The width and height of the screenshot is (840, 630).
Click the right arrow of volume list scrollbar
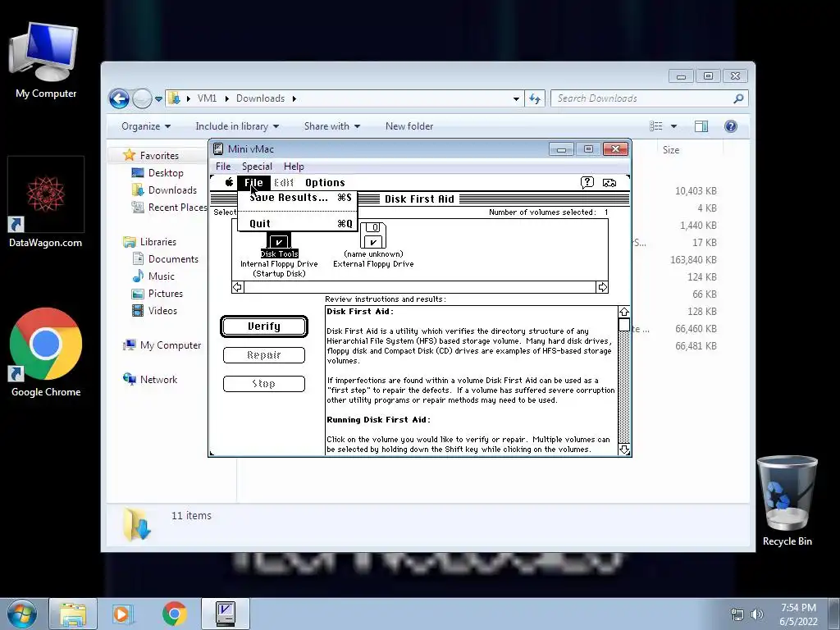coord(602,287)
